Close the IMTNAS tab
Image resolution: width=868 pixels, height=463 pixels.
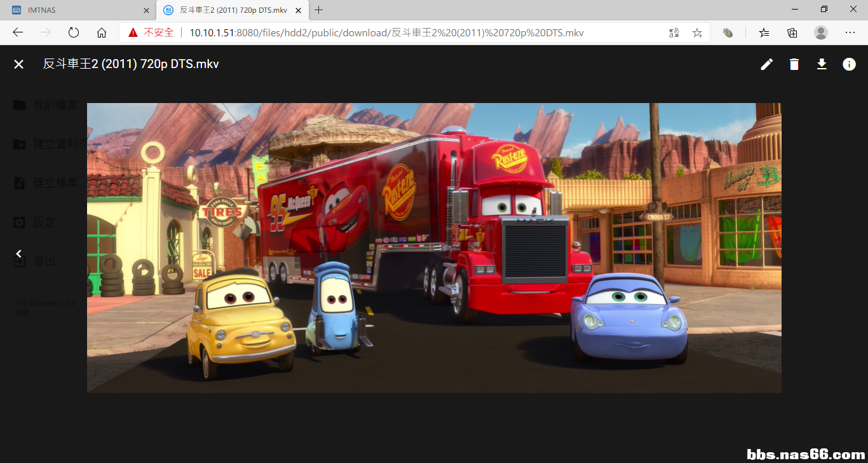tap(146, 10)
